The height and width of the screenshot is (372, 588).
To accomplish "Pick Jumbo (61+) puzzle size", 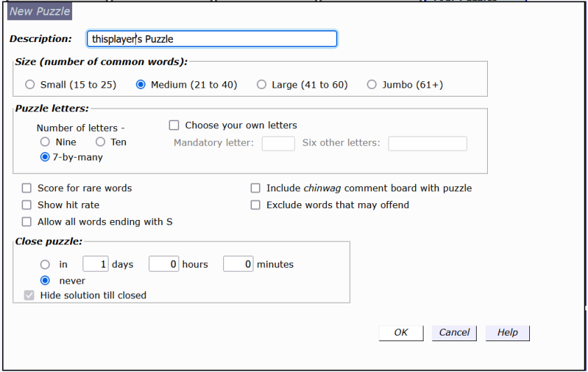I will 372,85.
